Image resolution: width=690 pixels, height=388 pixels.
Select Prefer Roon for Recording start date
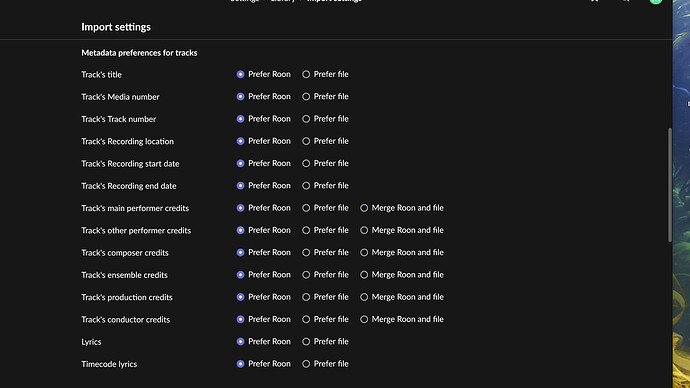[240, 163]
